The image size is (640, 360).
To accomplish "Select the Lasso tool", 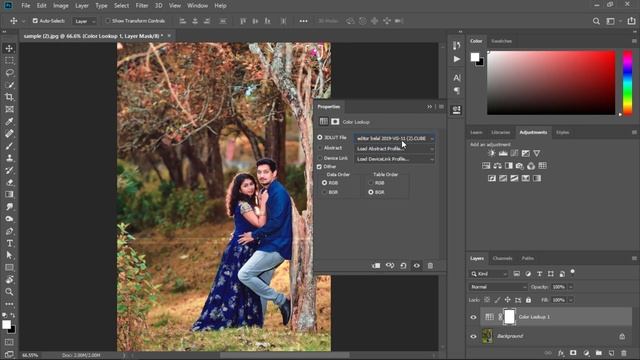I will click(x=9, y=73).
